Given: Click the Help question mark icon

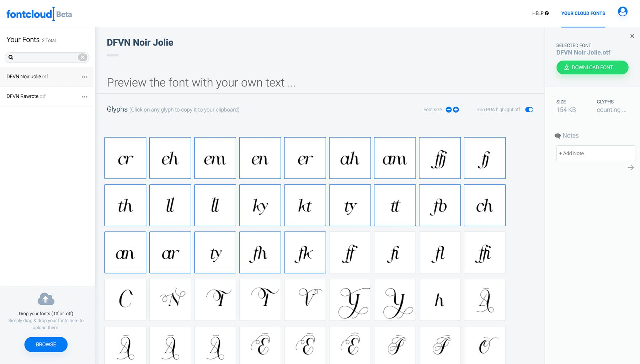Looking at the screenshot, I should pyautogui.click(x=547, y=14).
